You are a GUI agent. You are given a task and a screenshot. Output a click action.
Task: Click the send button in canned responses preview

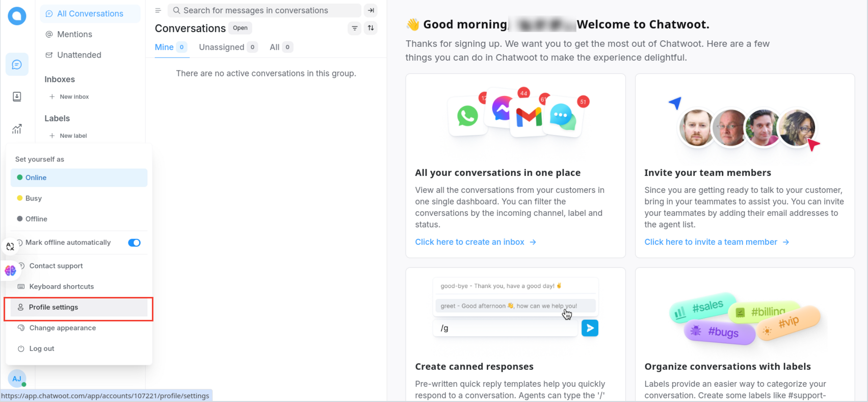click(590, 328)
